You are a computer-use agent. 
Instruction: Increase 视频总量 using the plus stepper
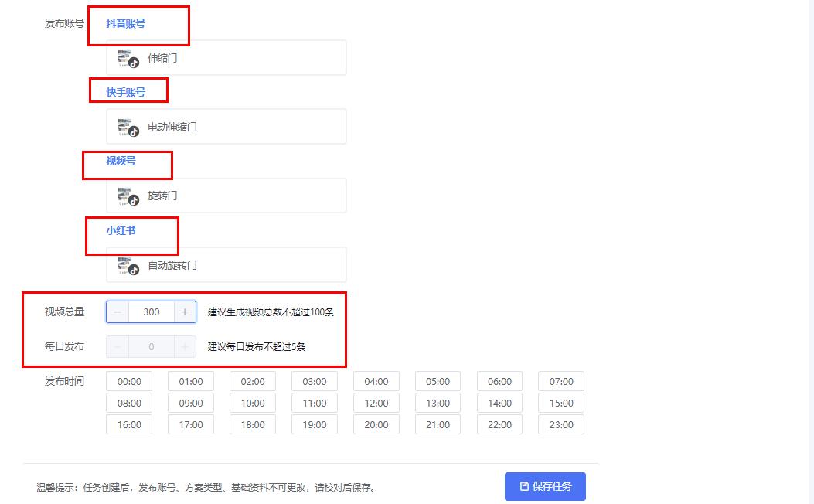186,312
